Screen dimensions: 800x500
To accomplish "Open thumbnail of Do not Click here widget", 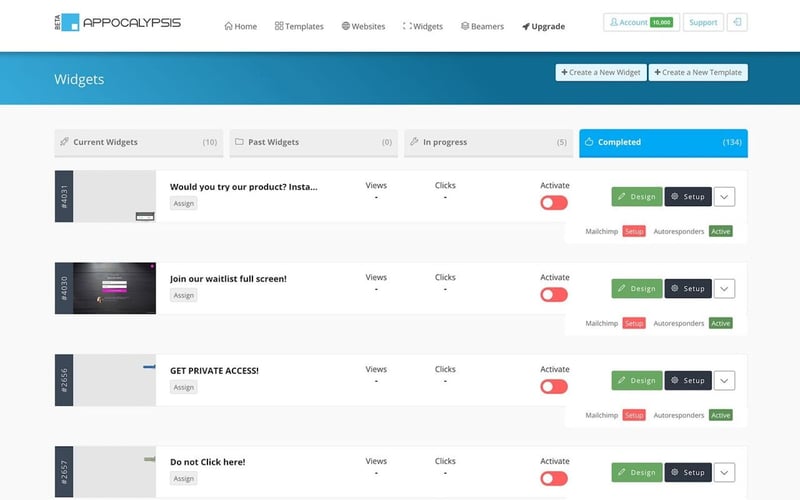I will (x=114, y=472).
